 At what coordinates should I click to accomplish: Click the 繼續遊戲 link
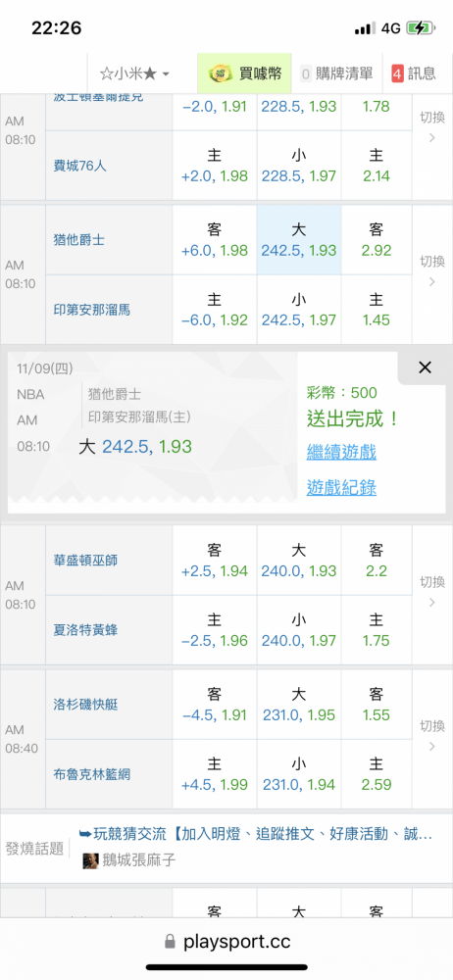click(x=341, y=452)
